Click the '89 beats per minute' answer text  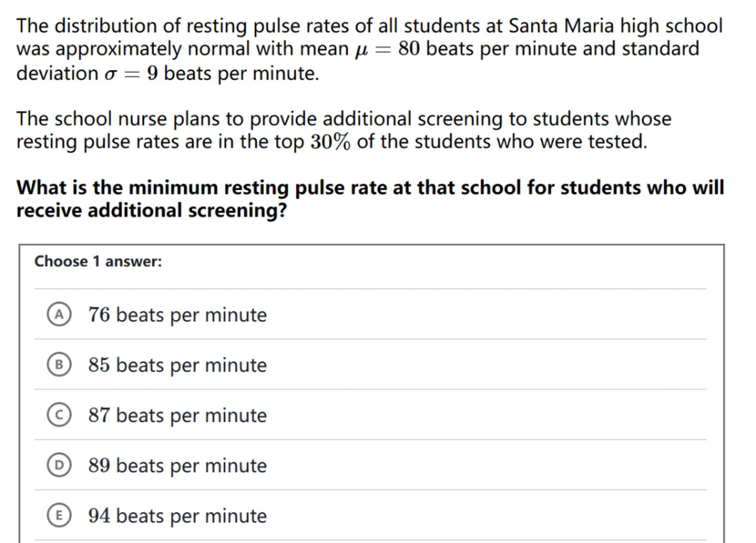[177, 466]
